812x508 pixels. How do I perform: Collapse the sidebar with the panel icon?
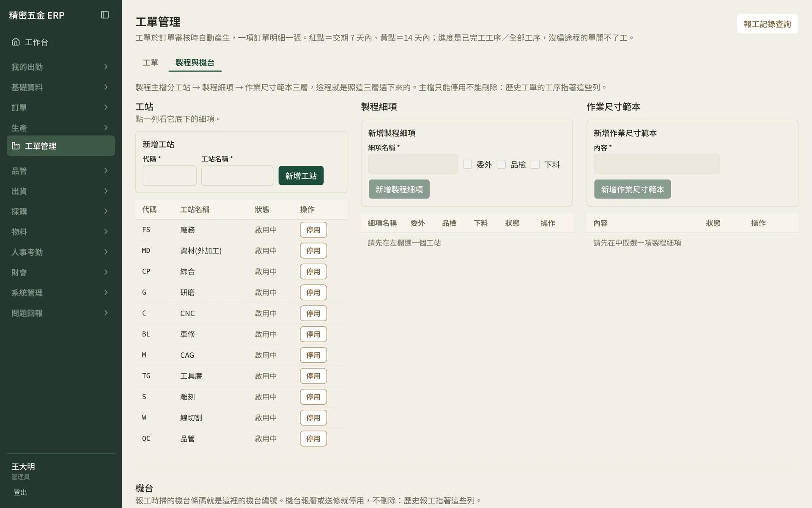[x=105, y=15]
